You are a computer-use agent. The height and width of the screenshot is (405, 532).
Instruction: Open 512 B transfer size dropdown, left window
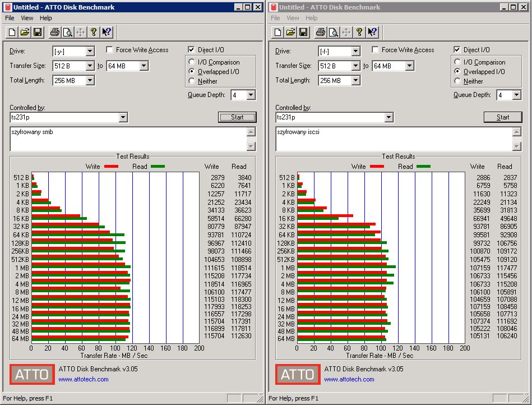[x=90, y=66]
